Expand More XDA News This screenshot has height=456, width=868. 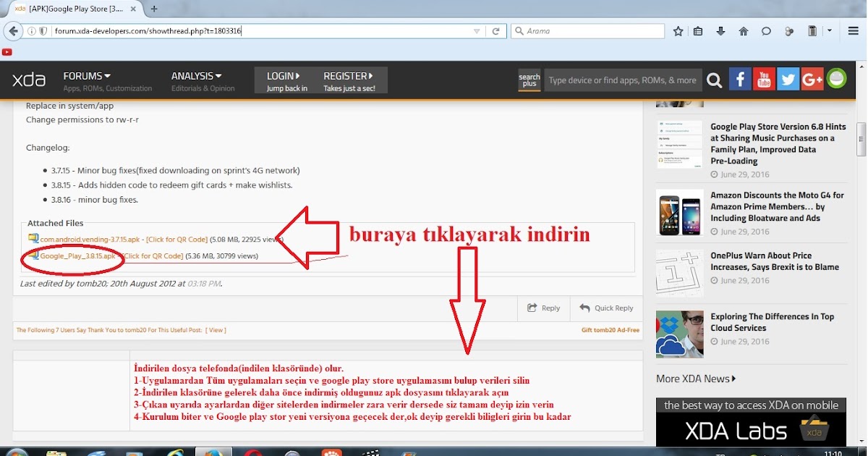pyautogui.click(x=696, y=379)
